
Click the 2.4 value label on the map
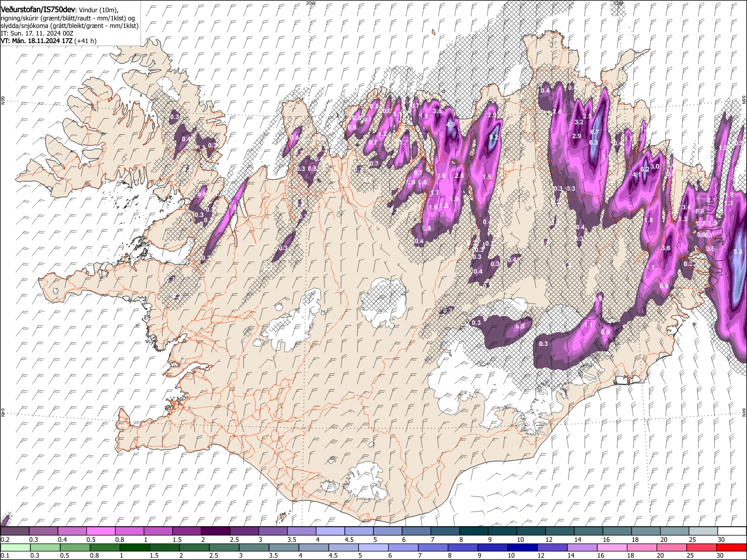557,111
